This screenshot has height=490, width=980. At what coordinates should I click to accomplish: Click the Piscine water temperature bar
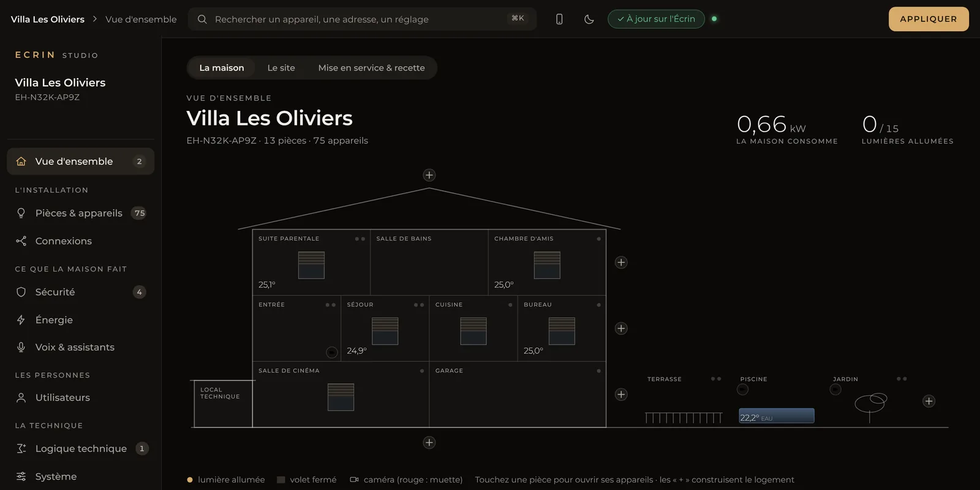click(777, 416)
